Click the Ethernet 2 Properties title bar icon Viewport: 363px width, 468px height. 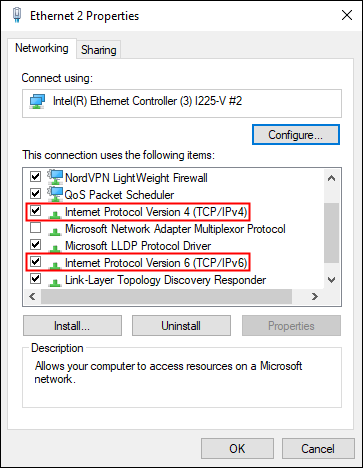click(x=17, y=15)
